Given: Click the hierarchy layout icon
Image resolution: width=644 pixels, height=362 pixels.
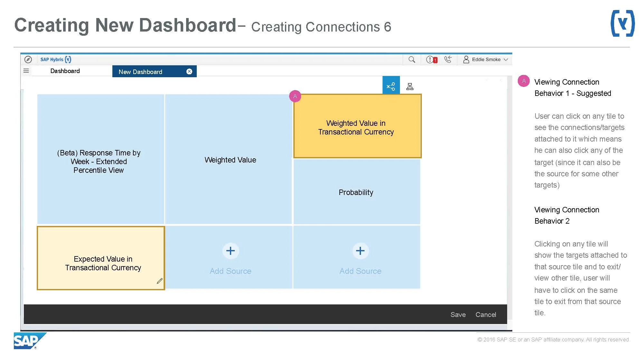Looking at the screenshot, I should [x=410, y=86].
